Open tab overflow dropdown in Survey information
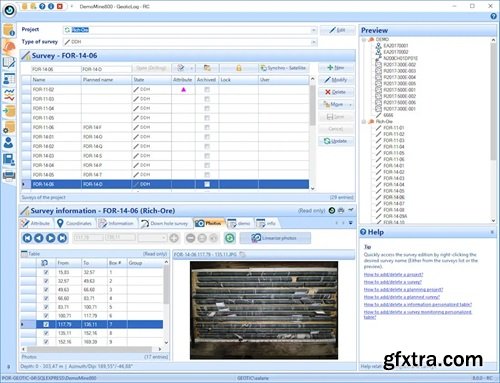The height and width of the screenshot is (383, 500). (351, 223)
